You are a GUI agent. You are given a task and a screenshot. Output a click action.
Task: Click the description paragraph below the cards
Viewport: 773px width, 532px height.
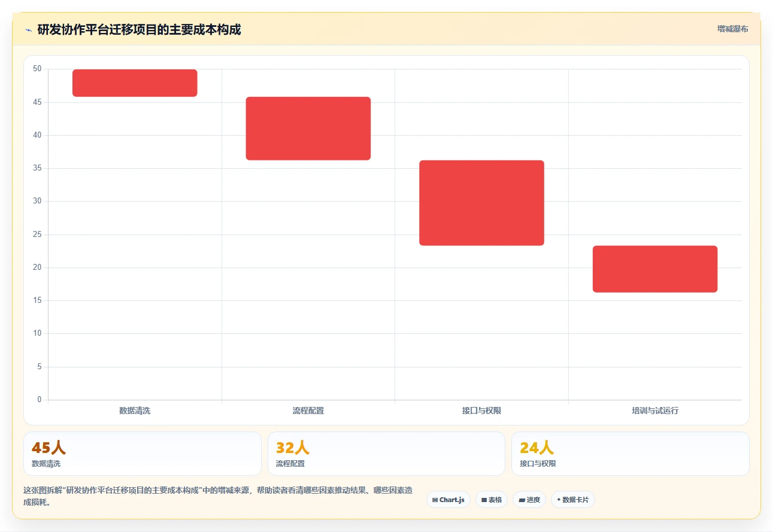(218, 497)
